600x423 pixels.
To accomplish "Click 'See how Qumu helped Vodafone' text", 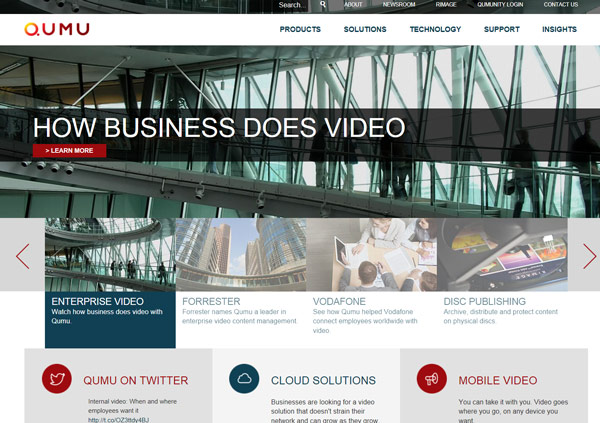I will [x=365, y=321].
